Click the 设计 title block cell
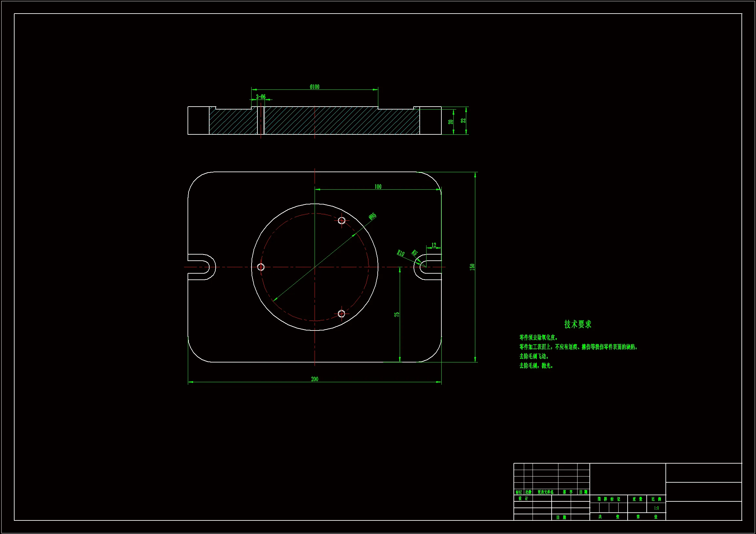 pyautogui.click(x=523, y=498)
